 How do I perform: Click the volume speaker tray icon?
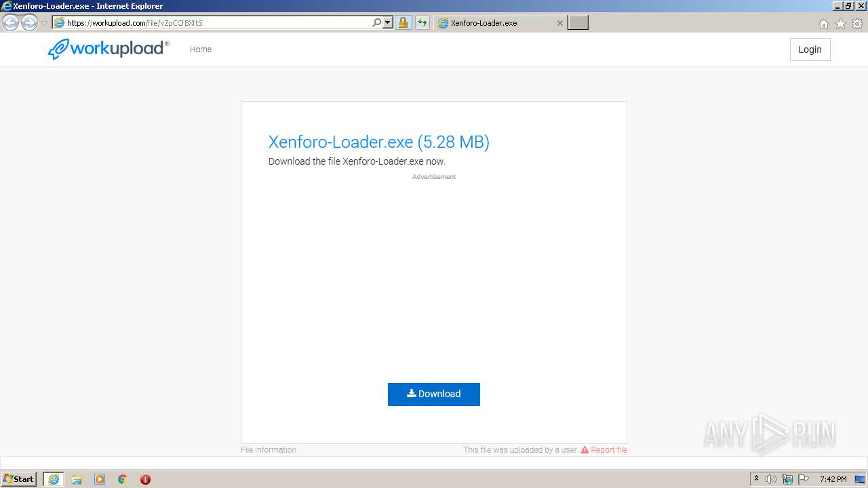pos(771,479)
